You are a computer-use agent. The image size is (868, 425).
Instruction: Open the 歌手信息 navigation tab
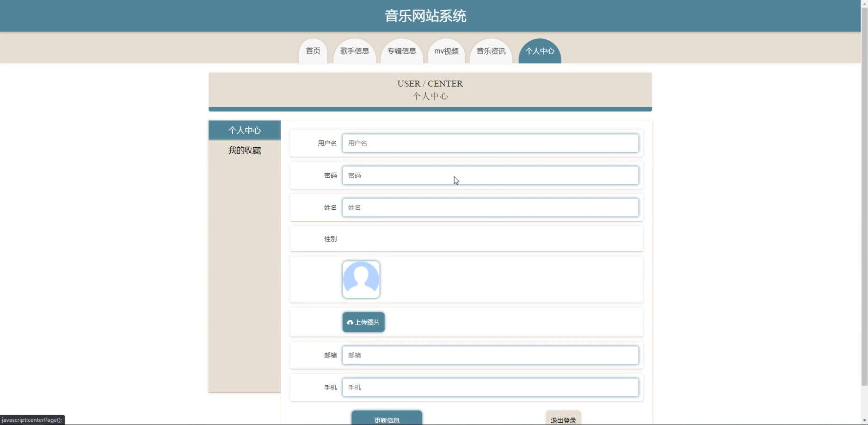[x=354, y=51]
